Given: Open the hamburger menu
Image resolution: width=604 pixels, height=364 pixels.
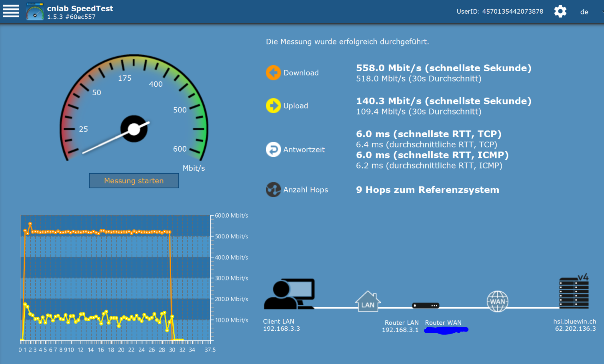Looking at the screenshot, I should point(11,11).
